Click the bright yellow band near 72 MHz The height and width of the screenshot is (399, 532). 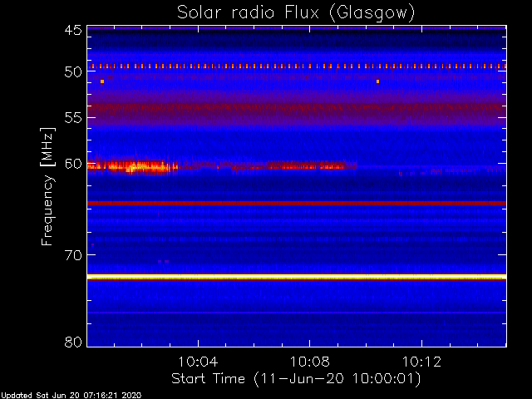pyautogui.click(x=297, y=277)
